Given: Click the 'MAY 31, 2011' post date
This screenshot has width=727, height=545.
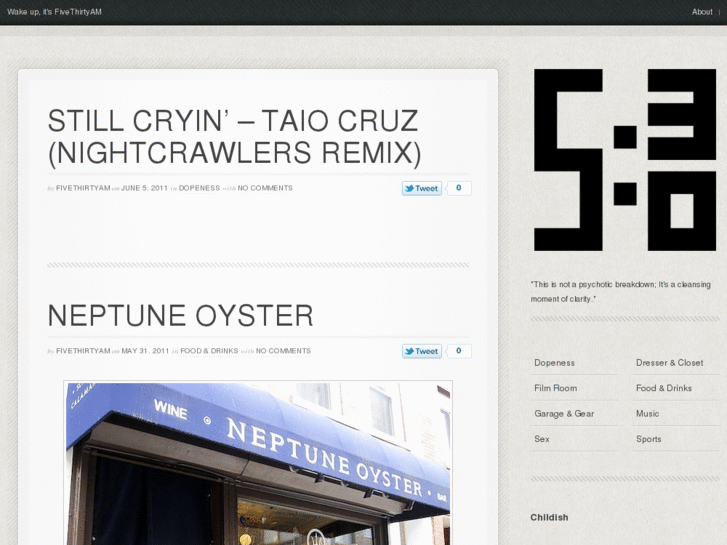Looking at the screenshot, I should click(x=145, y=351).
